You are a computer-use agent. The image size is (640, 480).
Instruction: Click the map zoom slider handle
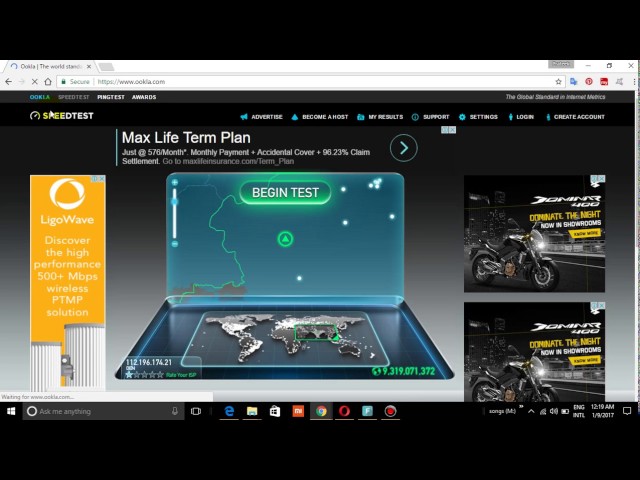175,201
